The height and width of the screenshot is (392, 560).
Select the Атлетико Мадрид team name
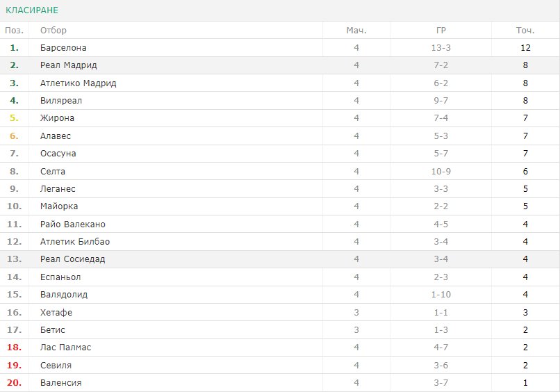pyautogui.click(x=79, y=83)
